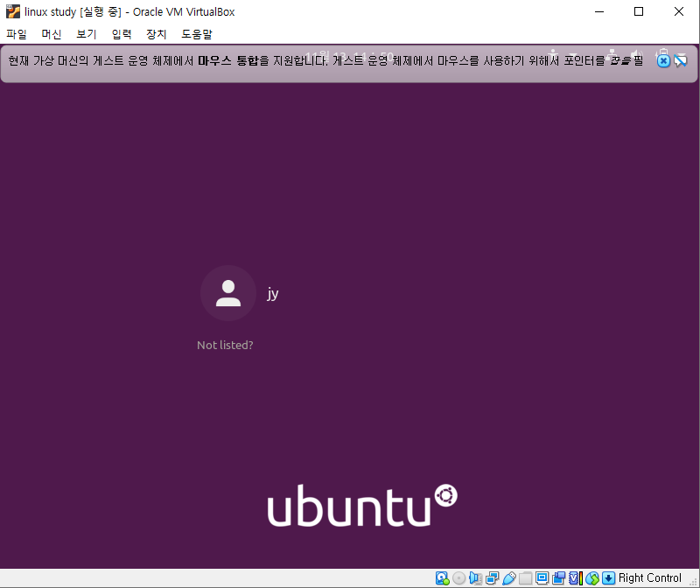Click the video recording status icon
The image size is (700, 588).
click(558, 578)
